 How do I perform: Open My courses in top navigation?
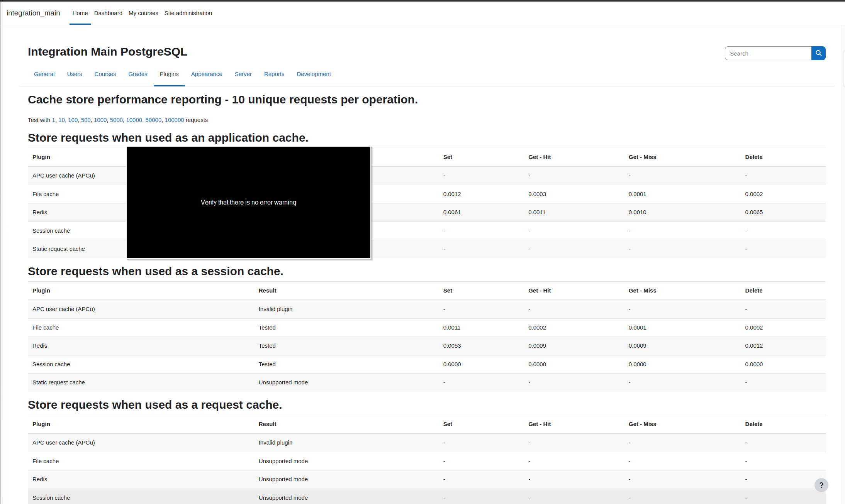coord(143,13)
